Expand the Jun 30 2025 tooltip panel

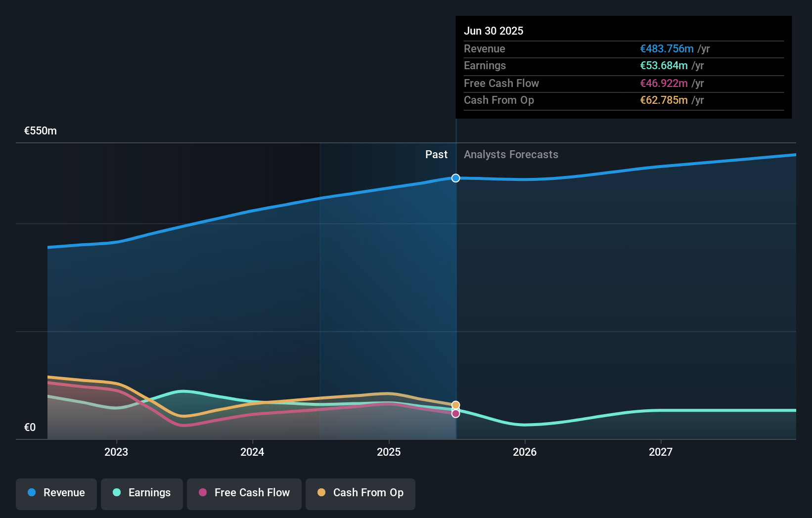point(624,67)
